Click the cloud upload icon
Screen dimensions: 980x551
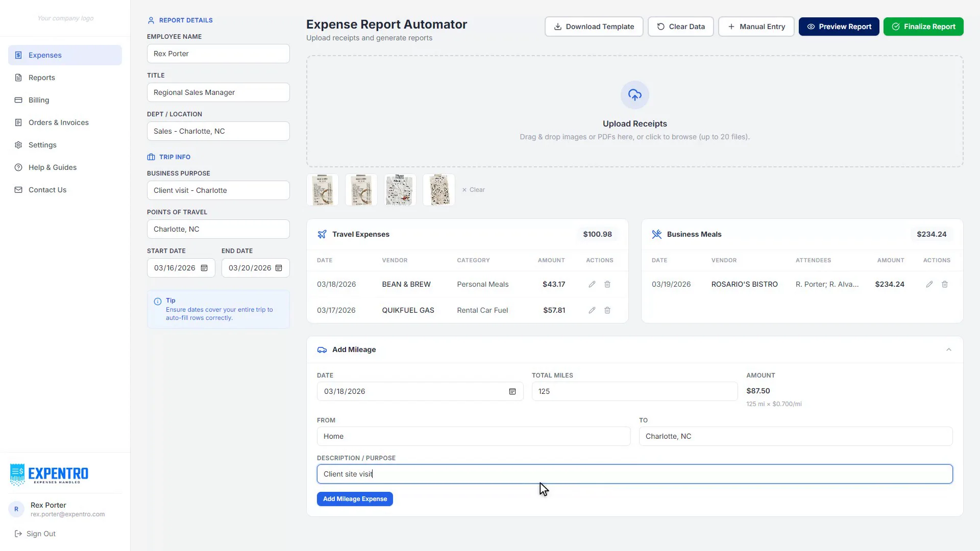point(634,95)
